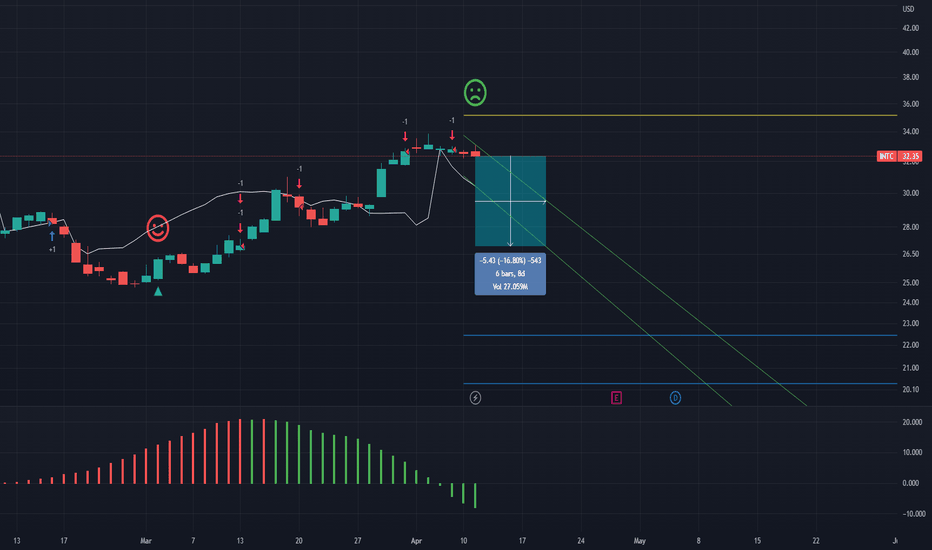Image resolution: width=932 pixels, height=550 pixels.
Task: Click the 42.00 price axis label
Action: [910, 28]
